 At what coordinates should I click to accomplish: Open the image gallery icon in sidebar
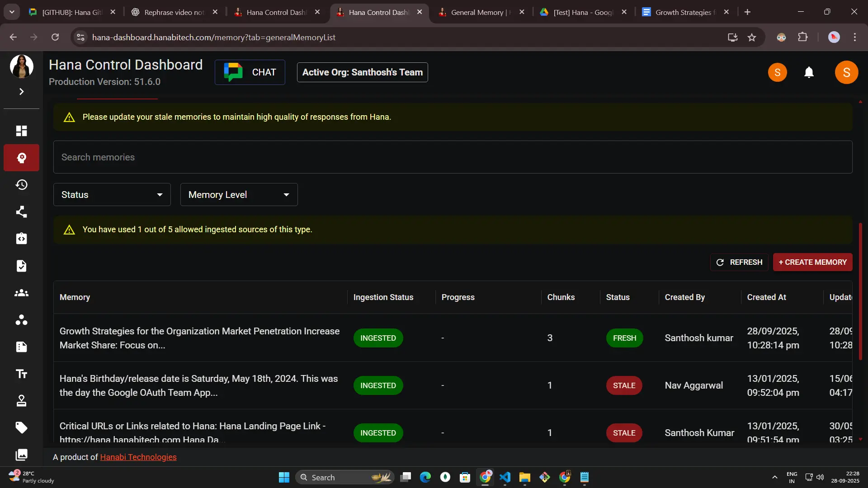point(21,455)
